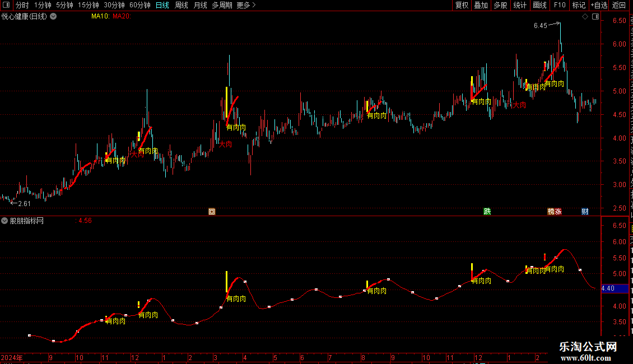Switch to 分时 chart view
Screen dimensions: 633x364
(x=22, y=5)
